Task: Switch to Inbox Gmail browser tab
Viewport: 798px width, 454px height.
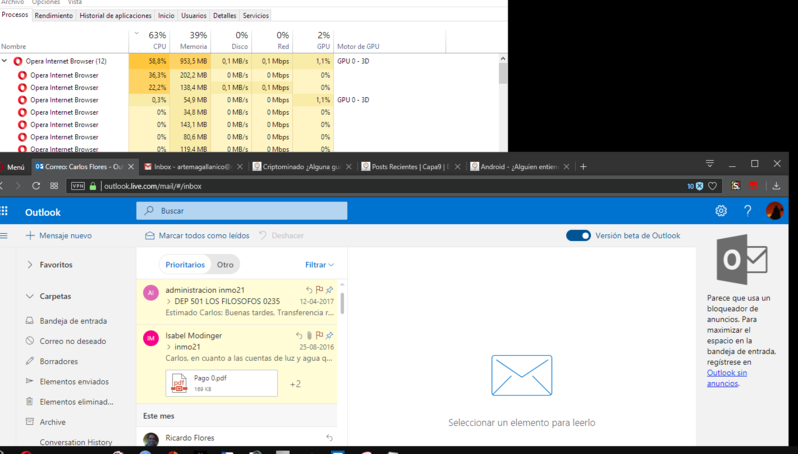Action: pyautogui.click(x=192, y=166)
